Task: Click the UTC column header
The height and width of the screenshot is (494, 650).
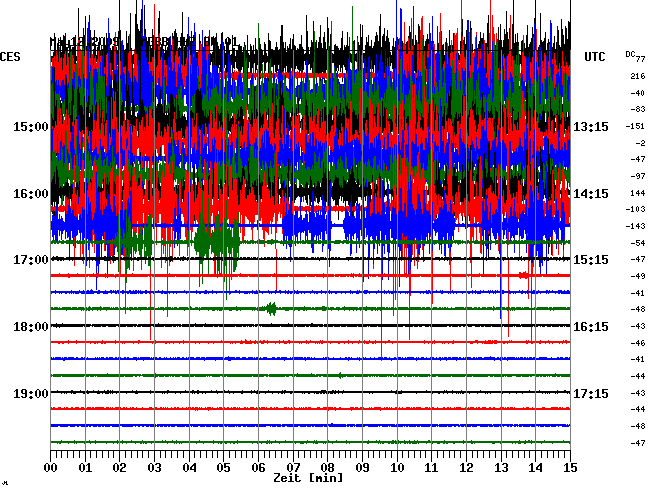Action: [x=595, y=57]
